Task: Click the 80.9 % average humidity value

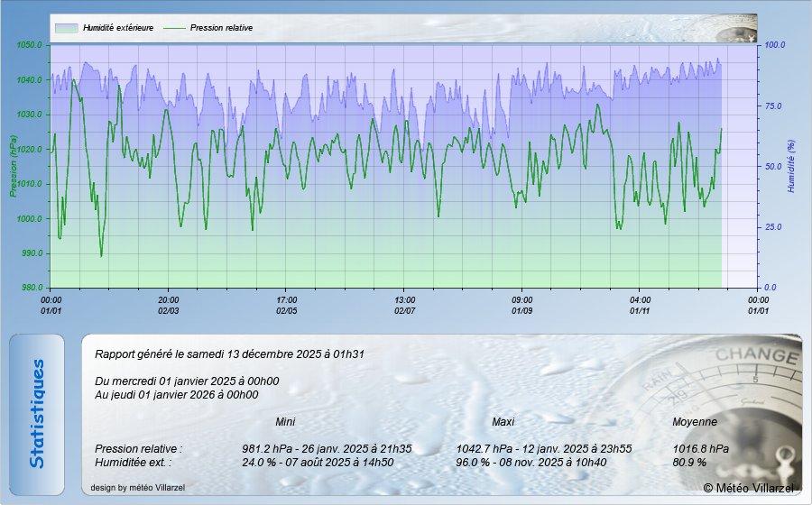Action: point(689,462)
